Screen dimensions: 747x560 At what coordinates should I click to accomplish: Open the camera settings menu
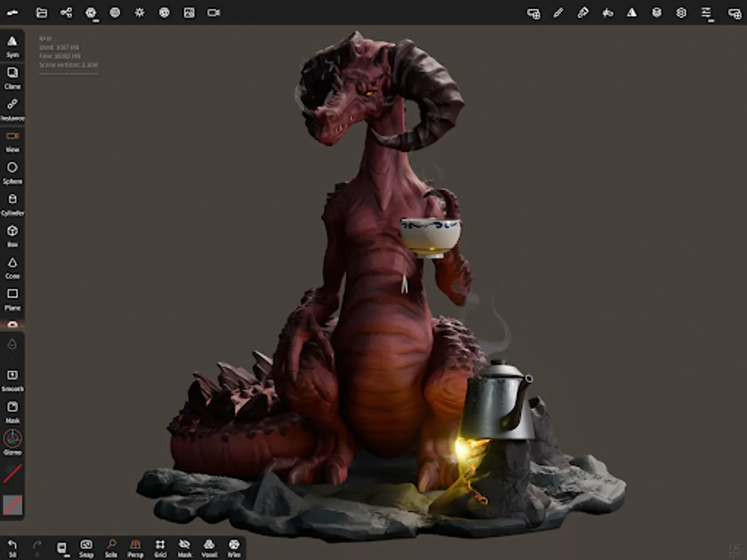click(x=214, y=12)
